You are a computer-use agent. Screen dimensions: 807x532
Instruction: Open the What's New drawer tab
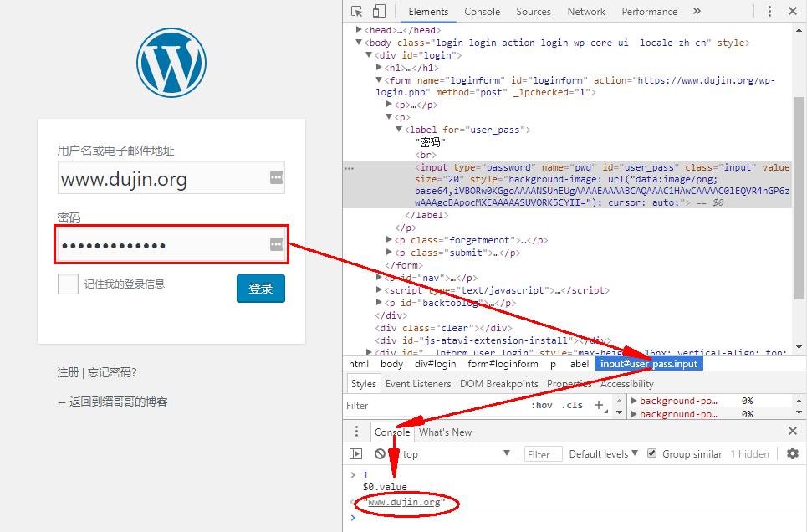(445, 432)
